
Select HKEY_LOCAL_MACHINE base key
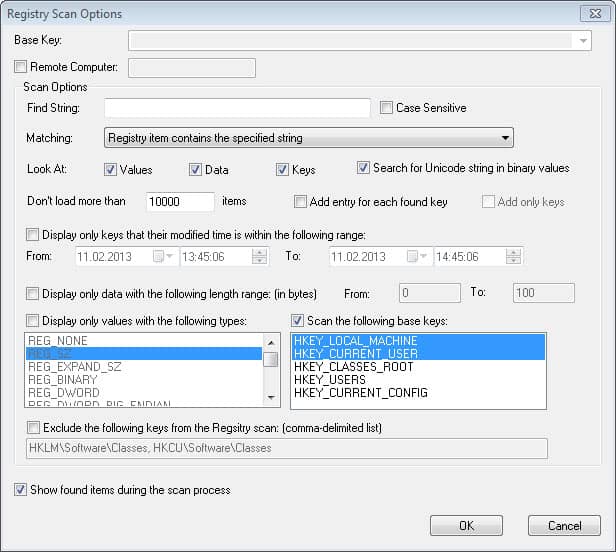[x=418, y=341]
